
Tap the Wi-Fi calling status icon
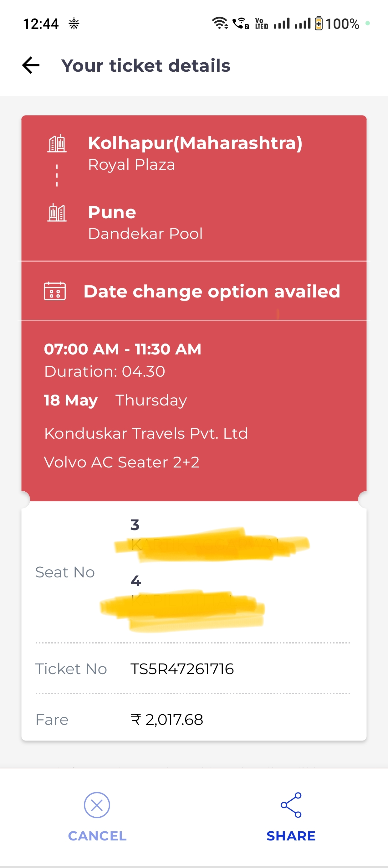click(241, 23)
